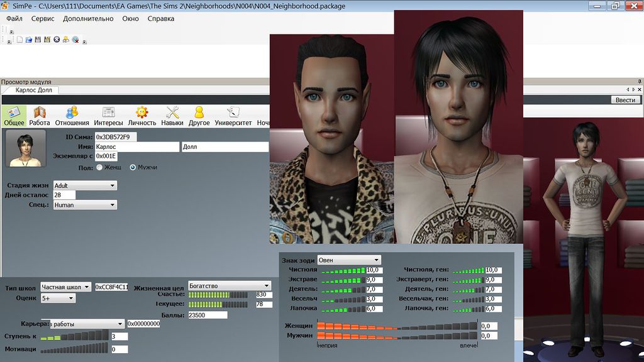Click the overflow arrow on the upper toolbar row
The height and width of the screenshot is (362, 644).
tap(11, 31)
